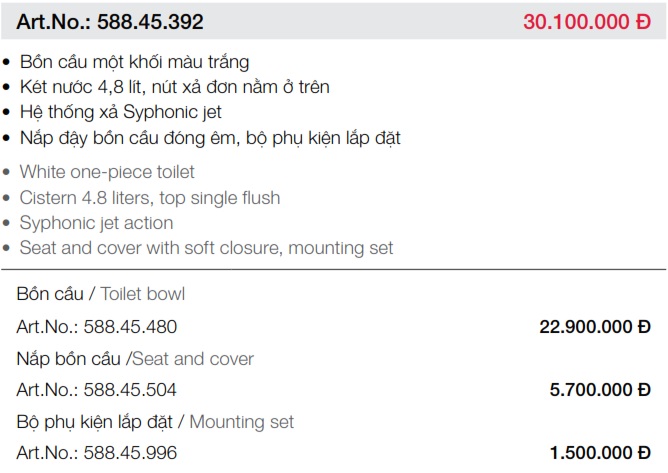Click the Nắp bồn cầu /Seat and cover label
The image size is (668, 473).
pyautogui.click(x=135, y=359)
